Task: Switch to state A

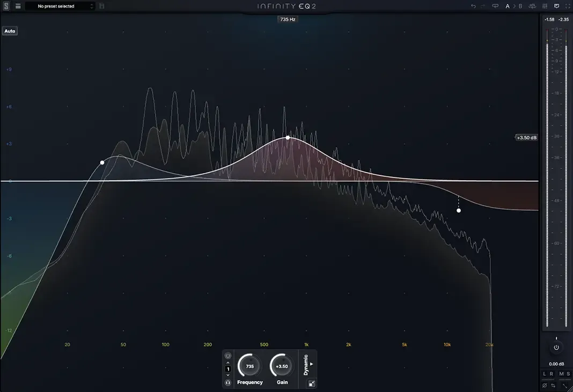Action: [508, 6]
